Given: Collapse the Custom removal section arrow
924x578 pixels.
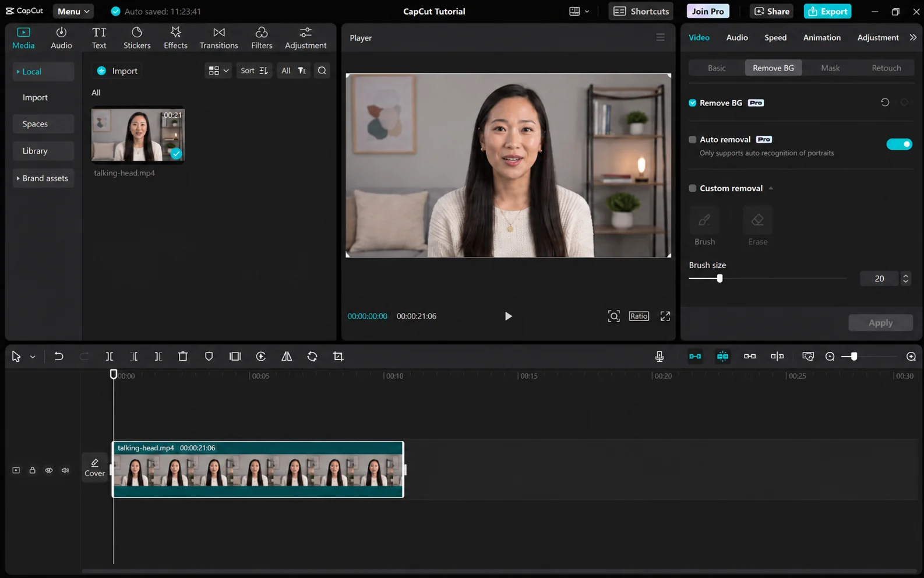Looking at the screenshot, I should pos(771,188).
